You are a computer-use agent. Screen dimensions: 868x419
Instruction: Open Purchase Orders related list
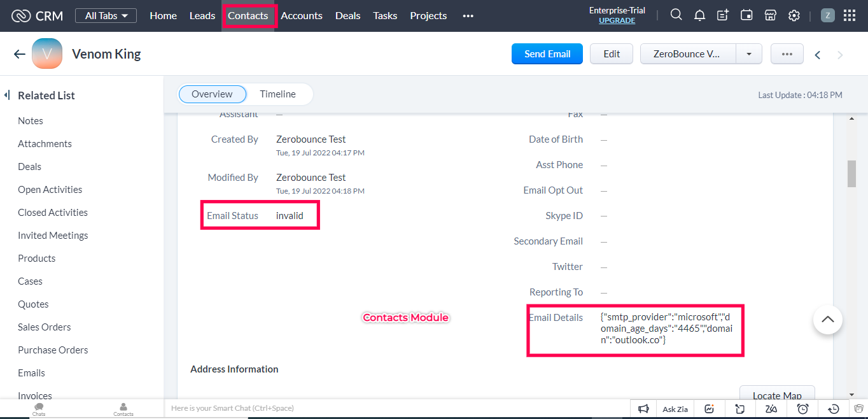click(x=53, y=350)
